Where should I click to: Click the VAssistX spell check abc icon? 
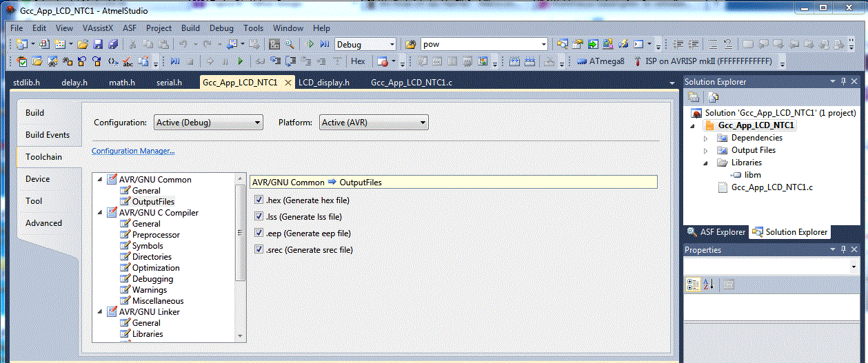(128, 61)
